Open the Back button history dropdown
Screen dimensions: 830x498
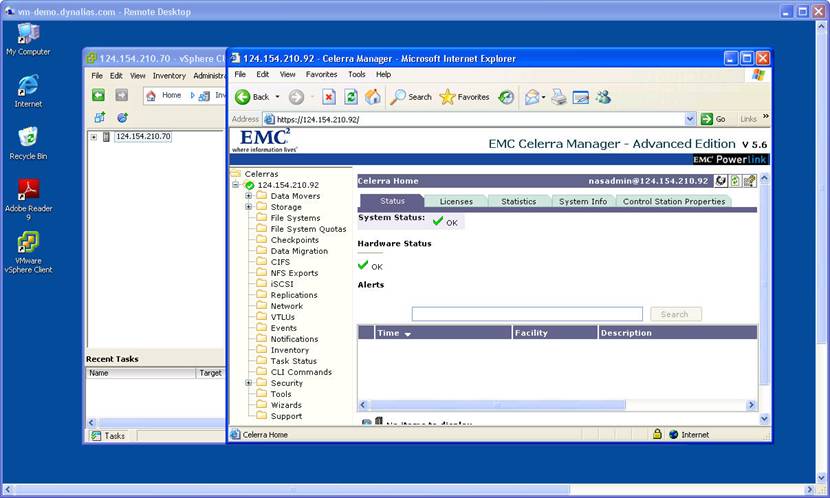click(277, 97)
